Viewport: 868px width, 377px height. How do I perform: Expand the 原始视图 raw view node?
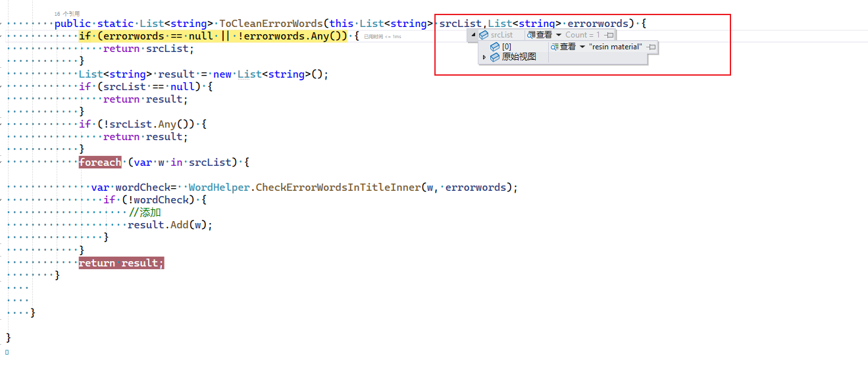pyautogui.click(x=484, y=57)
